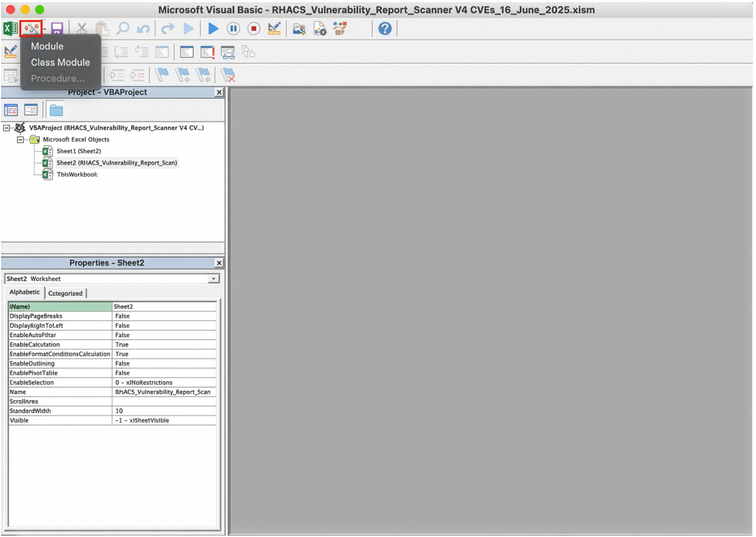The height and width of the screenshot is (537, 756).
Task: Click View Code in Project panel
Action: (x=11, y=110)
